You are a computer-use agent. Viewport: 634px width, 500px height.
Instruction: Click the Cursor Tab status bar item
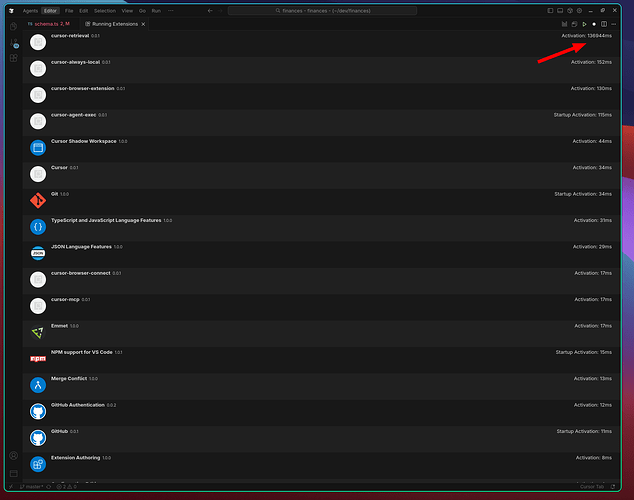click(x=592, y=487)
